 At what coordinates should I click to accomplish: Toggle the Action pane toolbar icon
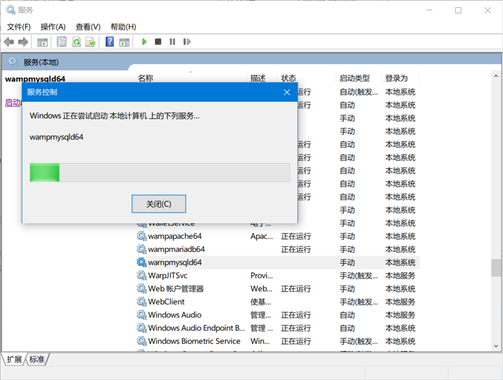tap(124, 42)
